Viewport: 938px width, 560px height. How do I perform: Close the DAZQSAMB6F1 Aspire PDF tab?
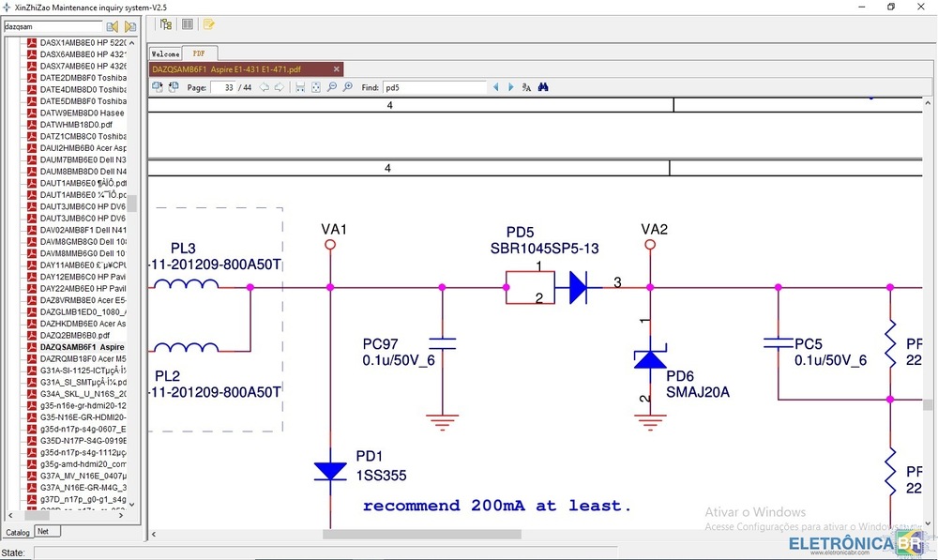point(337,69)
